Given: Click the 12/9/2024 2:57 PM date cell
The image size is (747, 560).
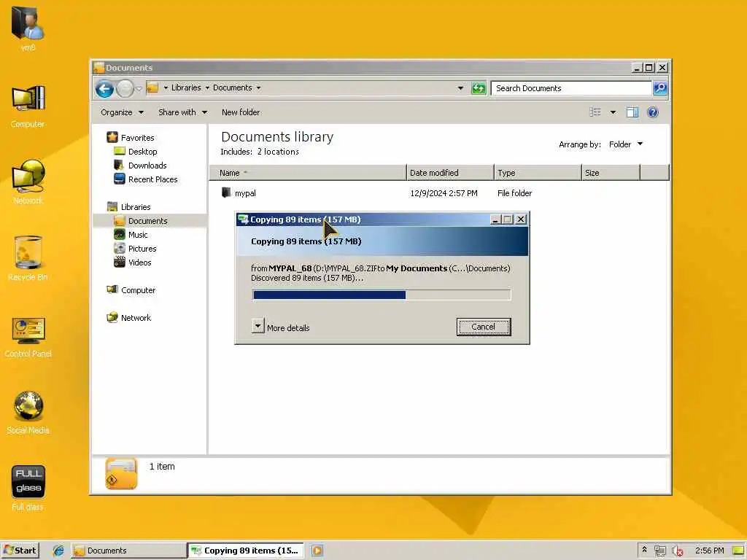Looking at the screenshot, I should 444,192.
